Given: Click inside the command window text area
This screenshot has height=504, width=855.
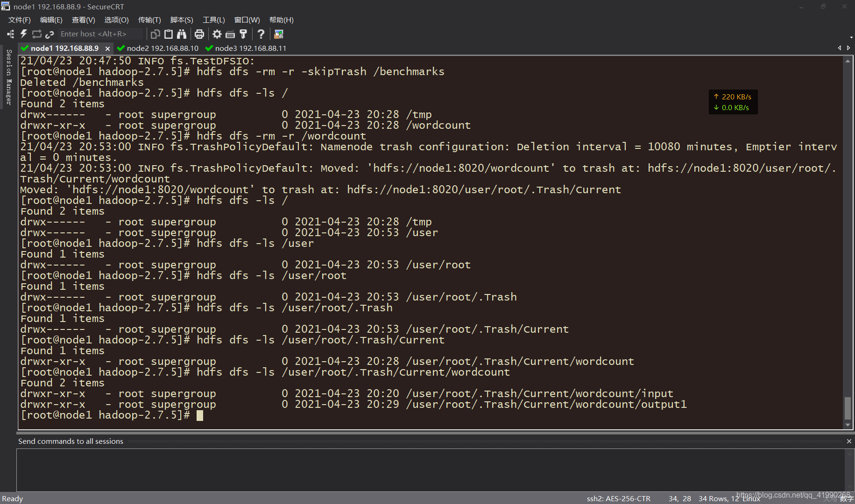Looking at the screenshot, I should [430, 469].
